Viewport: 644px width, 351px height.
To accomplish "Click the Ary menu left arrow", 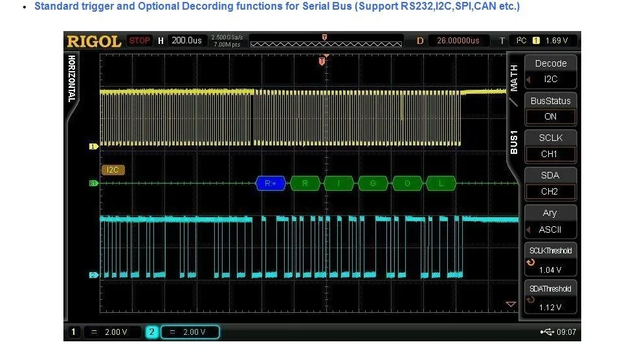I will [x=529, y=230].
